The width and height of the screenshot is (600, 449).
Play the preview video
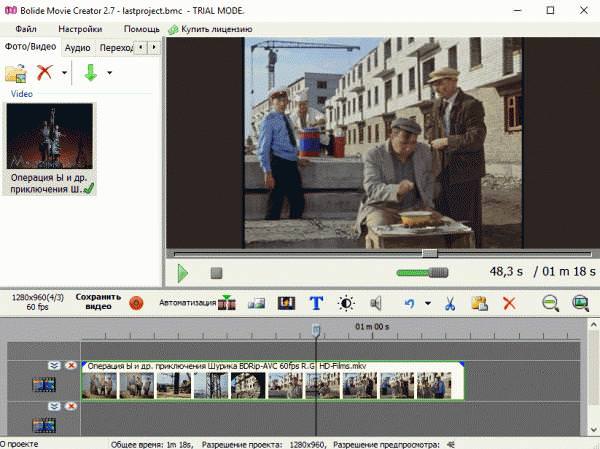point(183,273)
